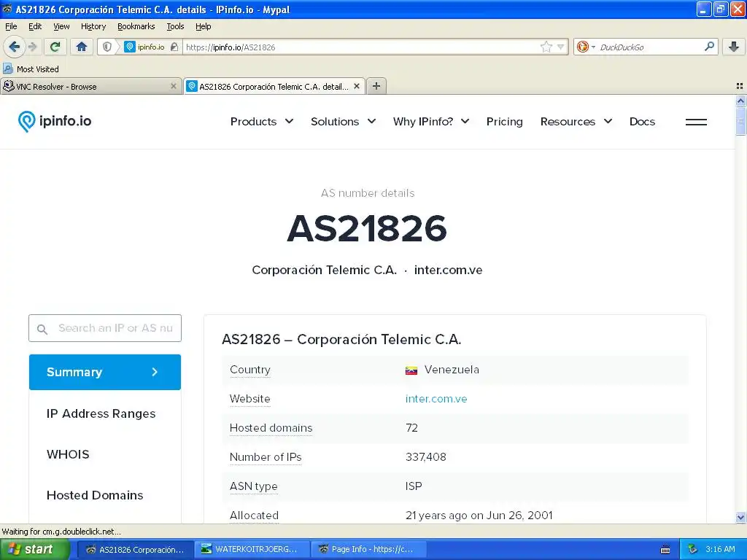Screen dimensions: 747x560
Task: Click the Number of IPs label
Action: pos(266,457)
